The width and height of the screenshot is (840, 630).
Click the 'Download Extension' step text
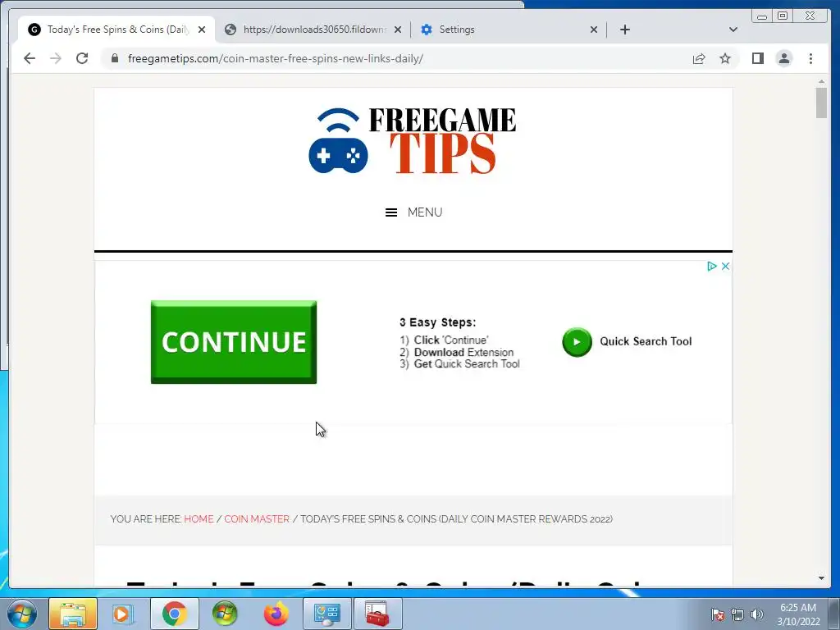click(463, 352)
